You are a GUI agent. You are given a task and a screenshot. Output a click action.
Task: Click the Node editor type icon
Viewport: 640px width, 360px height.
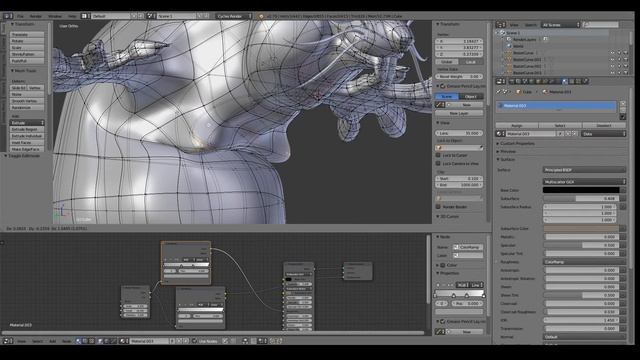(7, 341)
